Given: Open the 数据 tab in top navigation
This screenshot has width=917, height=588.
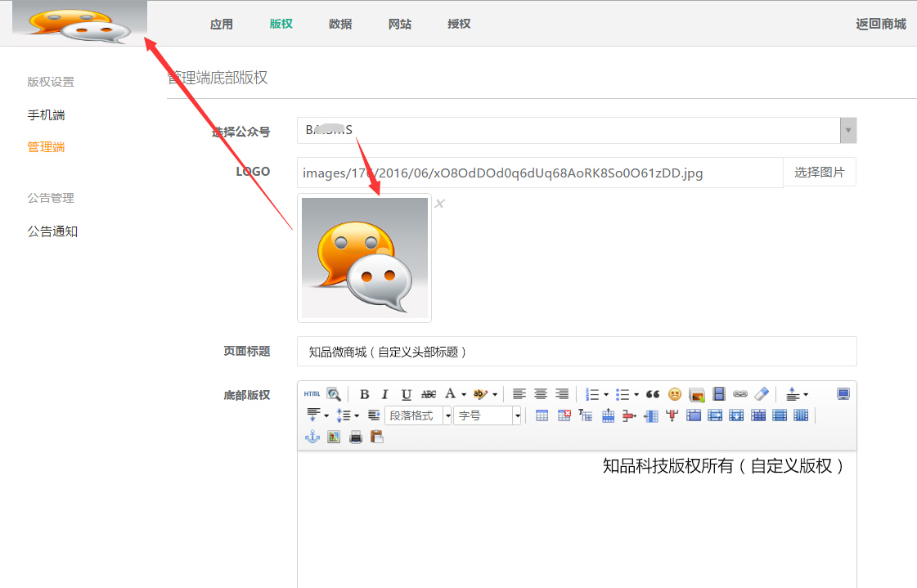Looking at the screenshot, I should pos(340,24).
